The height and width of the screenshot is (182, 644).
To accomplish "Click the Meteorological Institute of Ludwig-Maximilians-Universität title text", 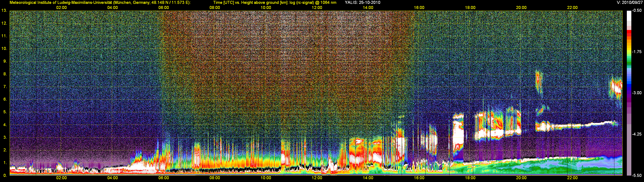I will click(100, 3).
